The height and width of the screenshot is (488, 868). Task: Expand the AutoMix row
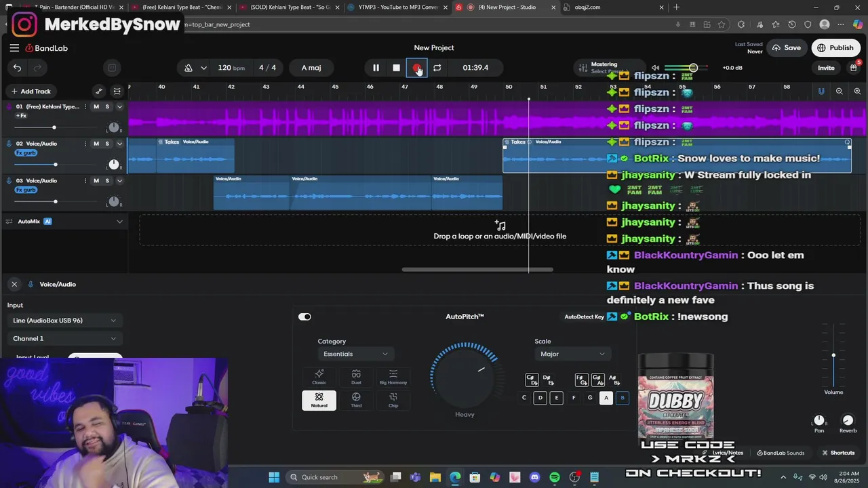click(119, 222)
